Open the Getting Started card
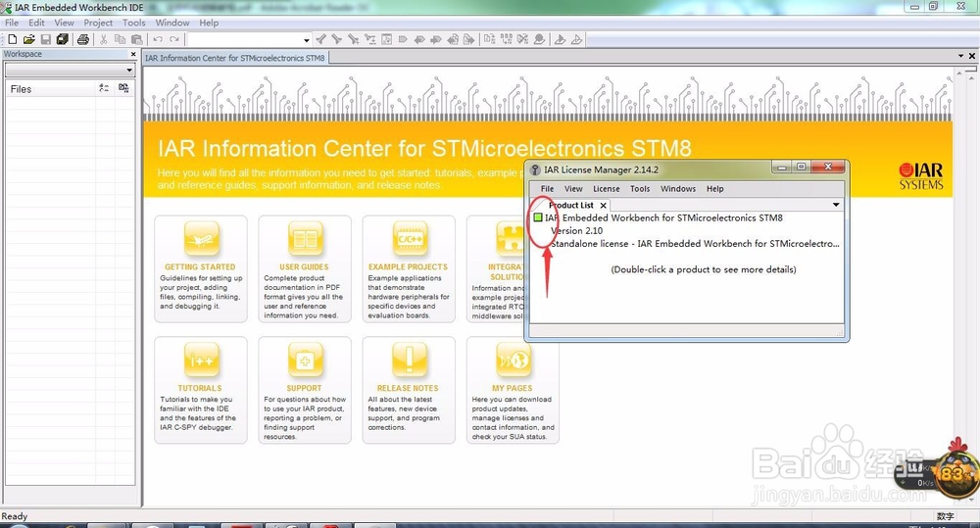The height and width of the screenshot is (528, 980). click(201, 268)
